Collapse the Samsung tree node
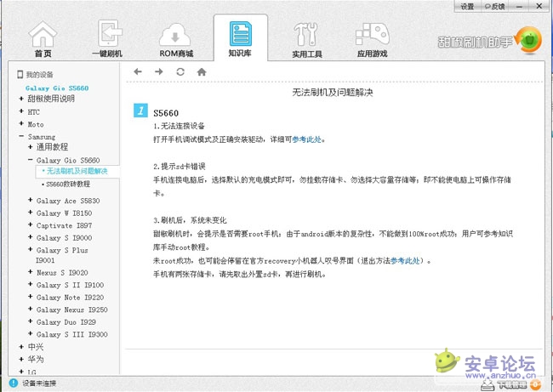Viewport: 553px width, 392px height. click(x=21, y=136)
